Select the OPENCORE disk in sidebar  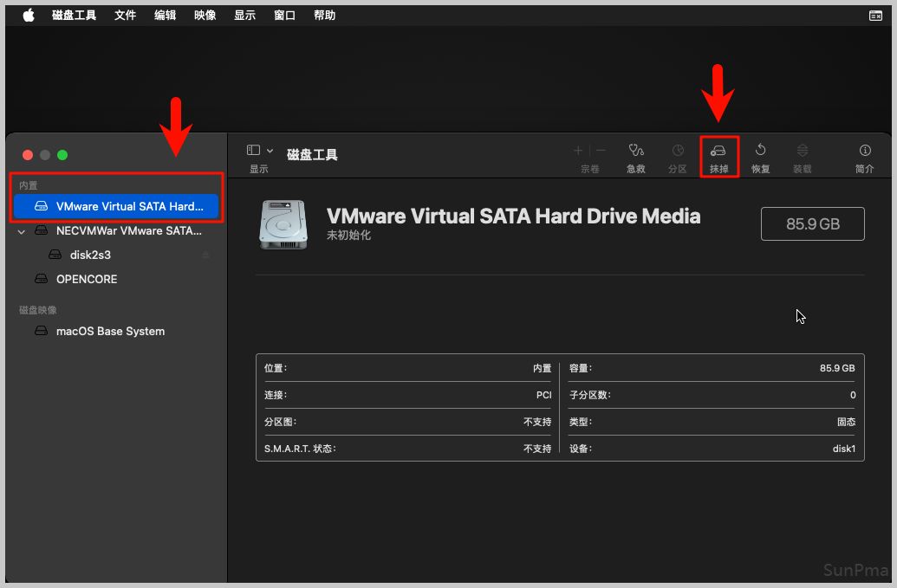pos(87,280)
